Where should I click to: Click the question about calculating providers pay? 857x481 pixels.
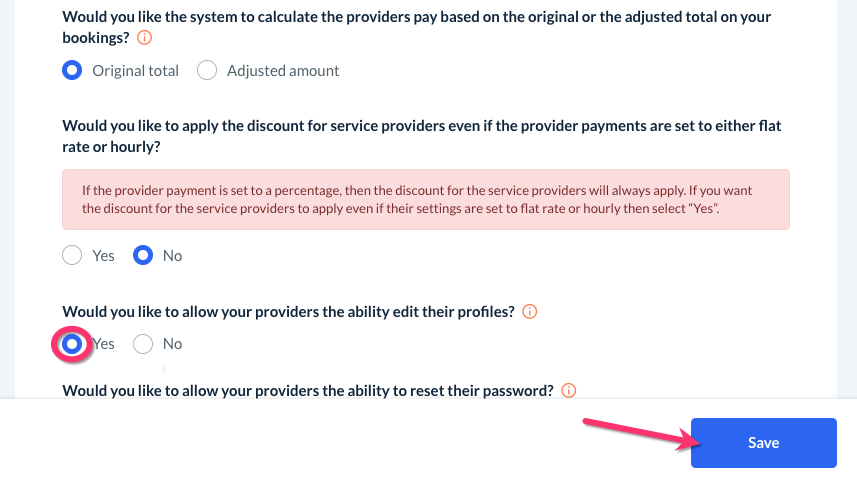pyautogui.click(x=415, y=17)
